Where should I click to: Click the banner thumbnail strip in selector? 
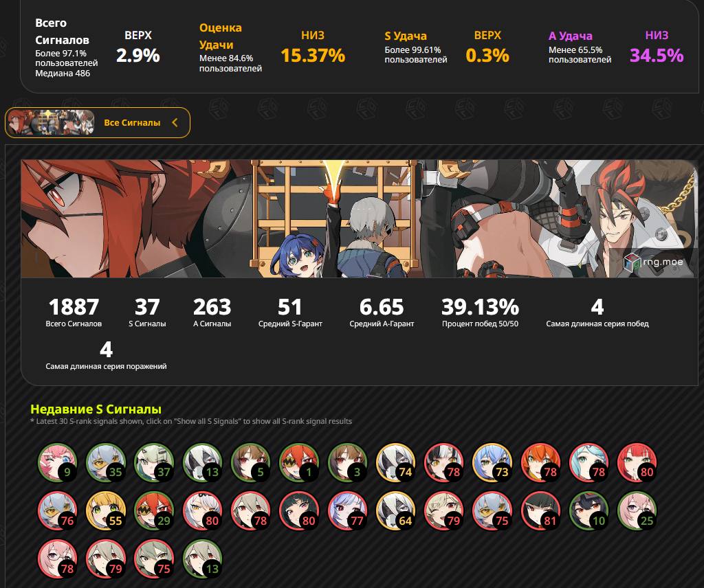tap(51, 122)
